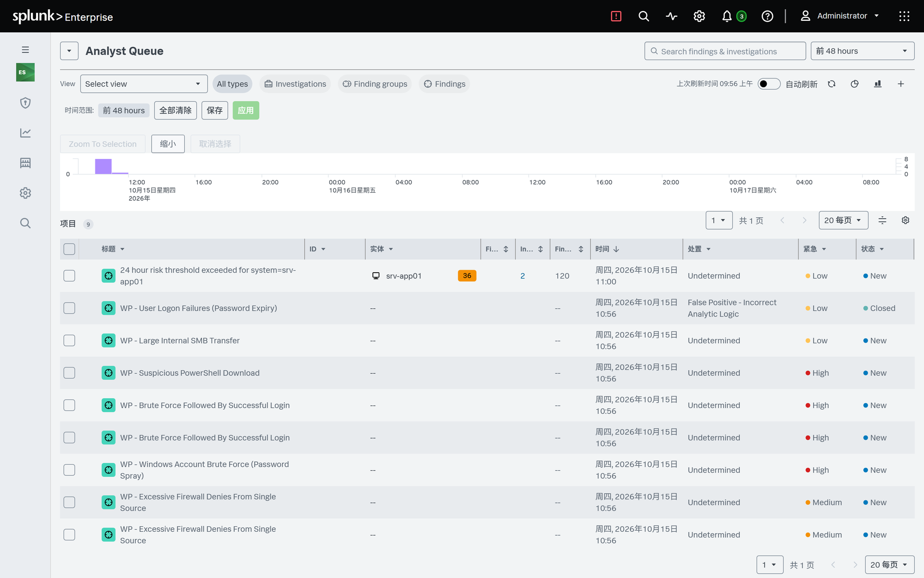
Task: Focus the Search findings & investigations field
Action: tap(725, 51)
